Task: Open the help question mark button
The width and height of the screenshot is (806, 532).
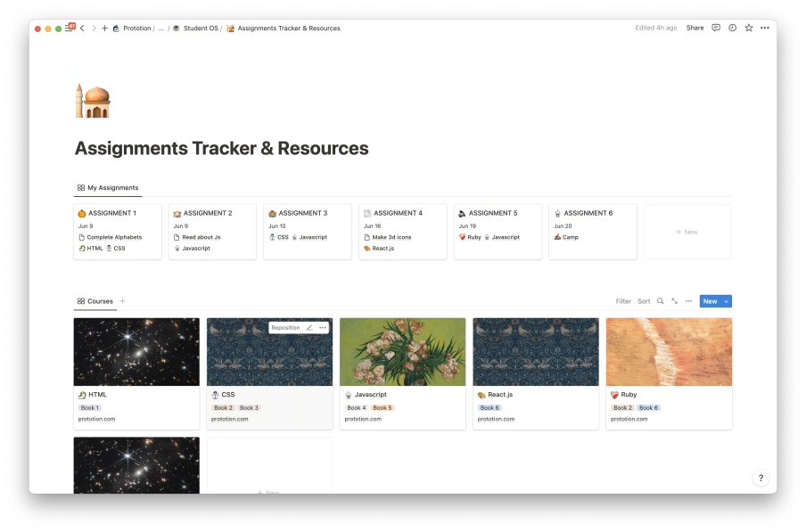Action: point(761,478)
